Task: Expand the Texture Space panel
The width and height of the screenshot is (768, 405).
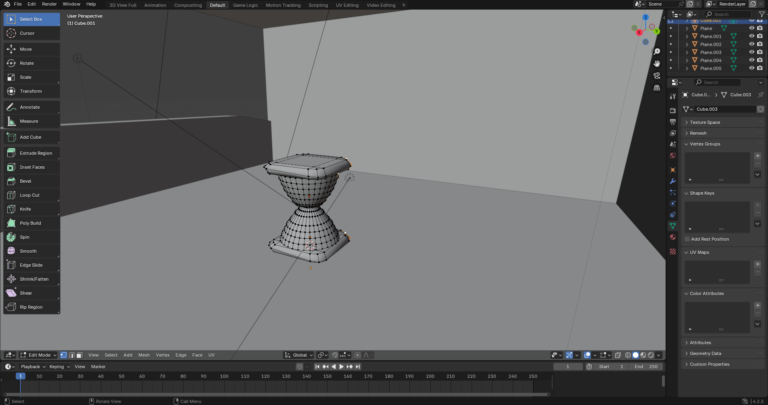Action: click(705, 122)
